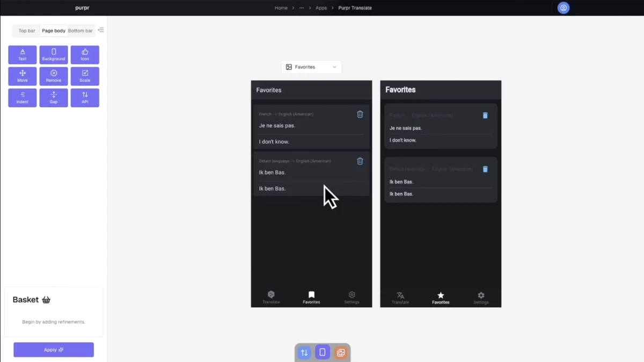Click "French → English (American)" label in left preview
The image size is (644, 362).
click(286, 114)
